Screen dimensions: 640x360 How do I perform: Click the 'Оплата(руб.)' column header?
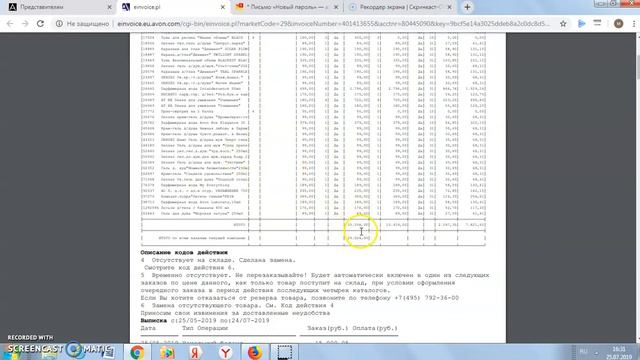click(375, 328)
